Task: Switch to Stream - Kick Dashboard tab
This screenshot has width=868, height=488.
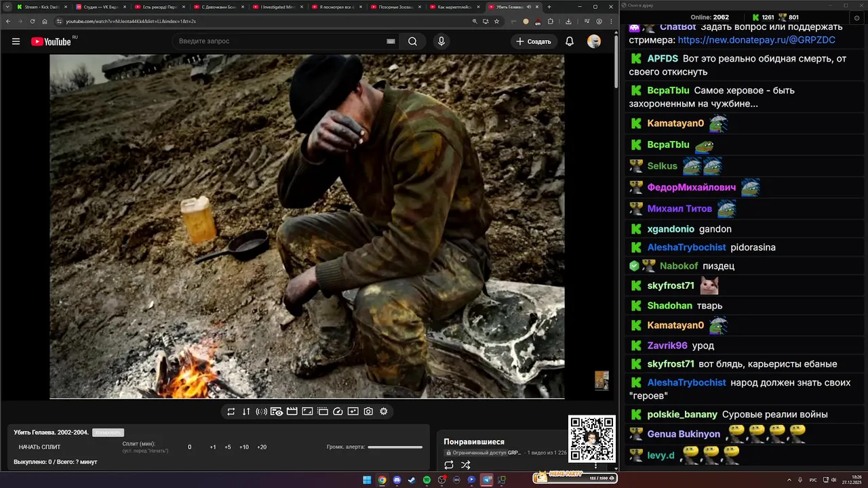Action: tap(41, 7)
